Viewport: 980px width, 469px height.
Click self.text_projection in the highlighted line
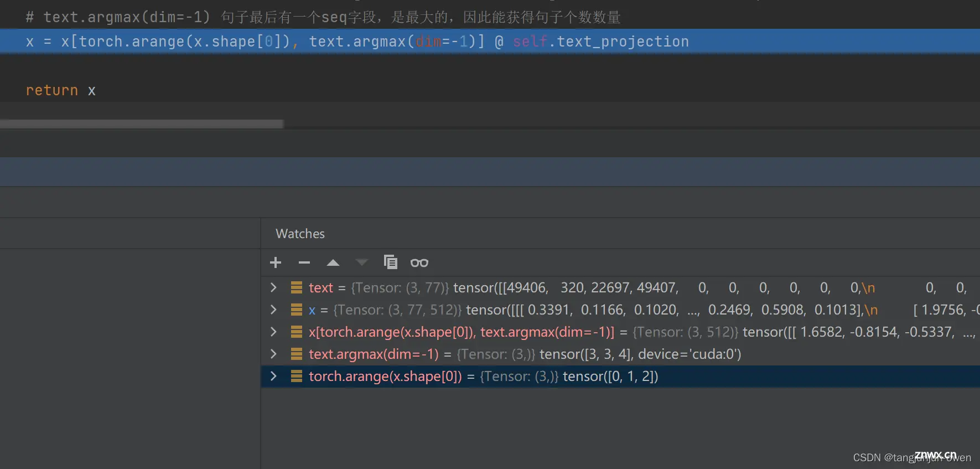tap(601, 42)
